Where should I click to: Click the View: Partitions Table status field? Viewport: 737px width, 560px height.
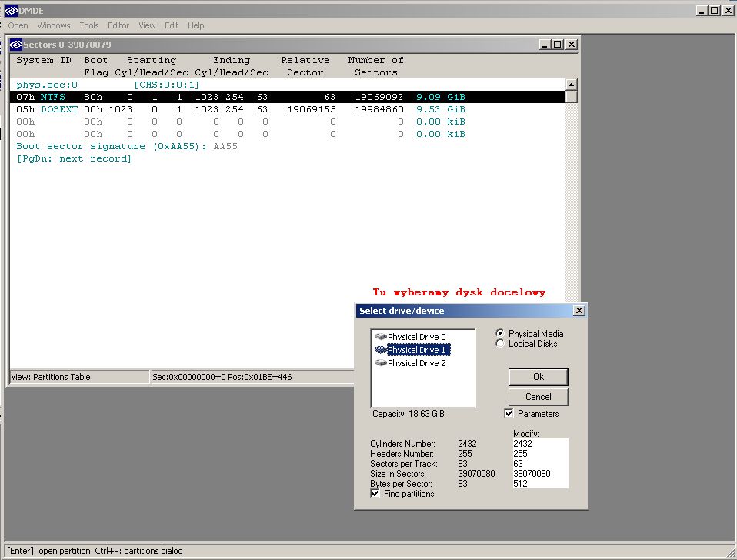coord(79,377)
